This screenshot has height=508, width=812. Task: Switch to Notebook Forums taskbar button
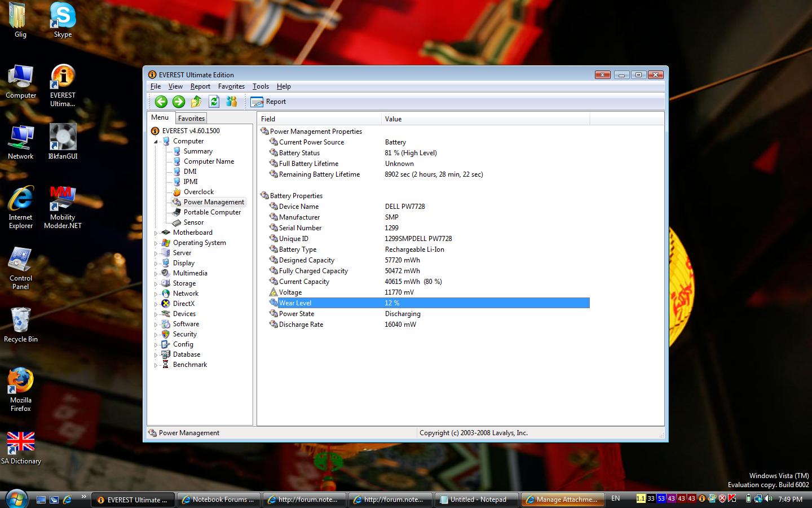[218, 500]
